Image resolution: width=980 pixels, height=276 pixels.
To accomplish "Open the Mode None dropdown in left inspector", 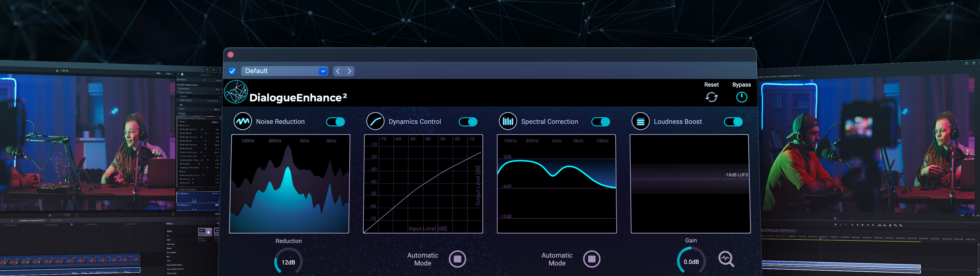I will 218,109.
